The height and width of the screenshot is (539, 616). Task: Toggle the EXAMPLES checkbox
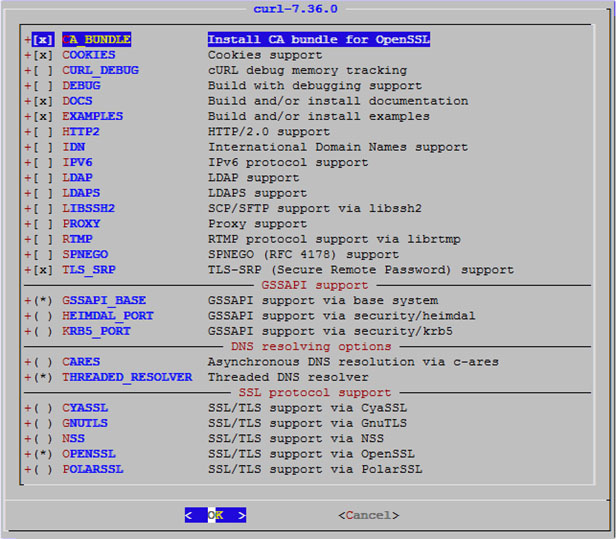tap(43, 116)
